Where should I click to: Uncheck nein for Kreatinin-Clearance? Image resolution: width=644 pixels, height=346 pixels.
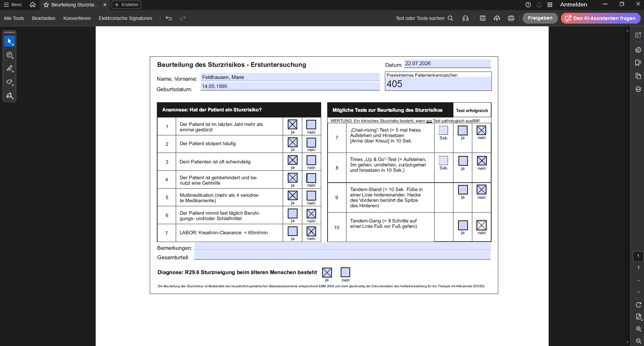[x=311, y=231]
